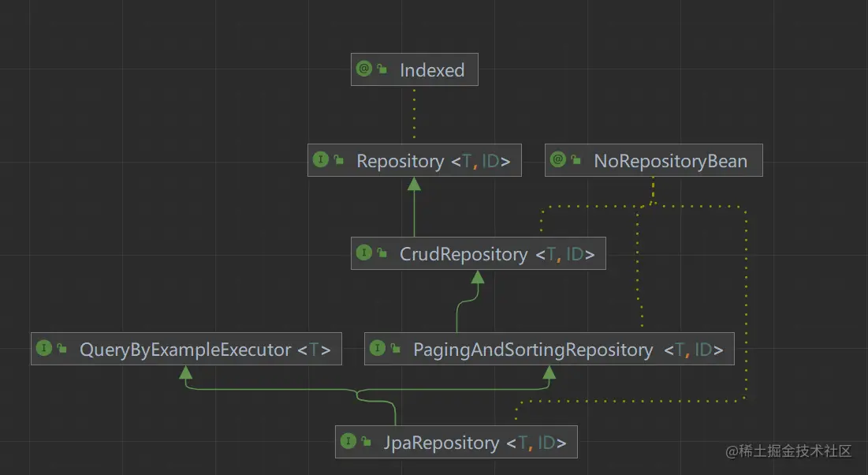868x475 pixels.
Task: Click lock icon on QueryByExampleExecutor node
Action: 62,349
